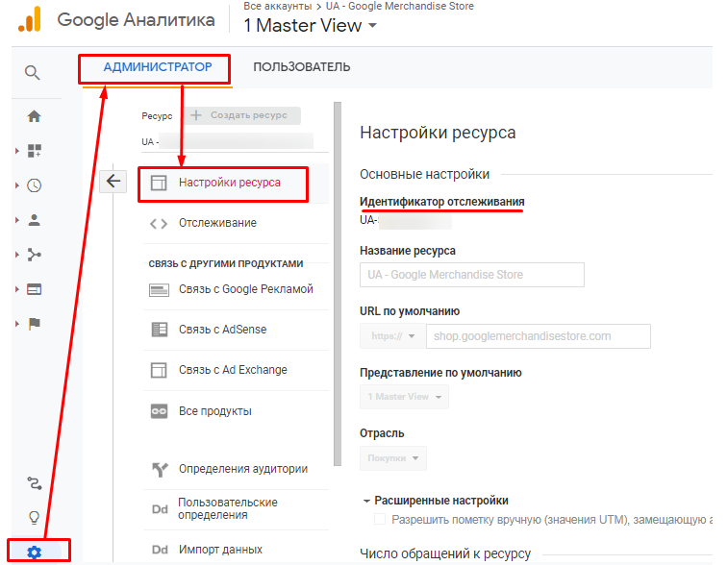Expand the Conversions sidebar arrow

click(x=17, y=324)
